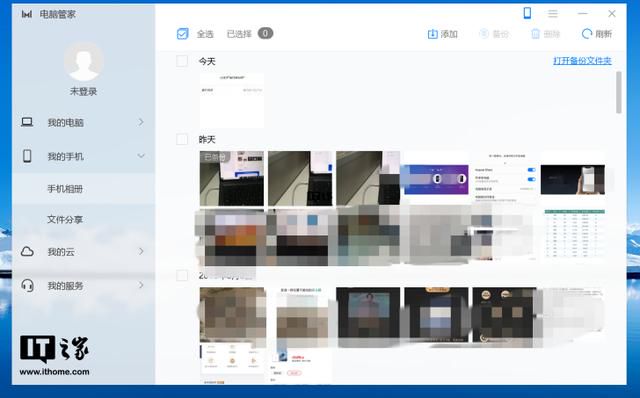Click the photo list vertical scrollbar
The height and width of the screenshot is (398, 640).
click(619, 92)
